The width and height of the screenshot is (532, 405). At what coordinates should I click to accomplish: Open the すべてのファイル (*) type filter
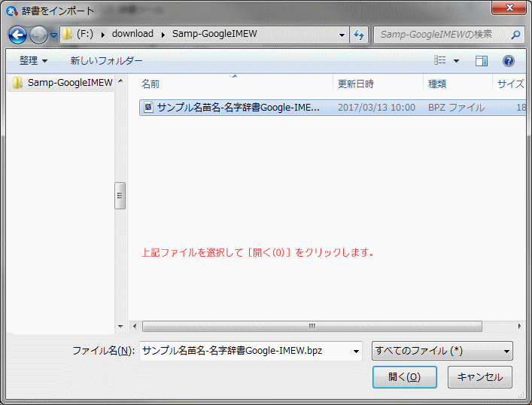[x=442, y=351]
